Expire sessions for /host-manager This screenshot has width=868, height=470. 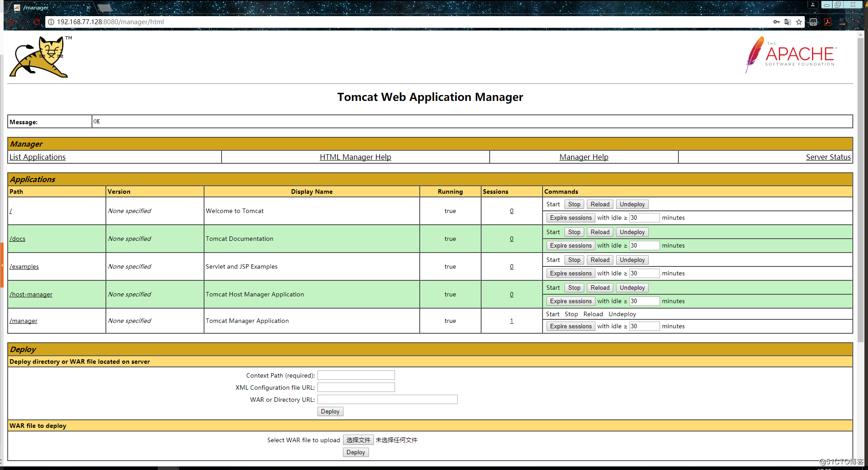click(x=571, y=301)
